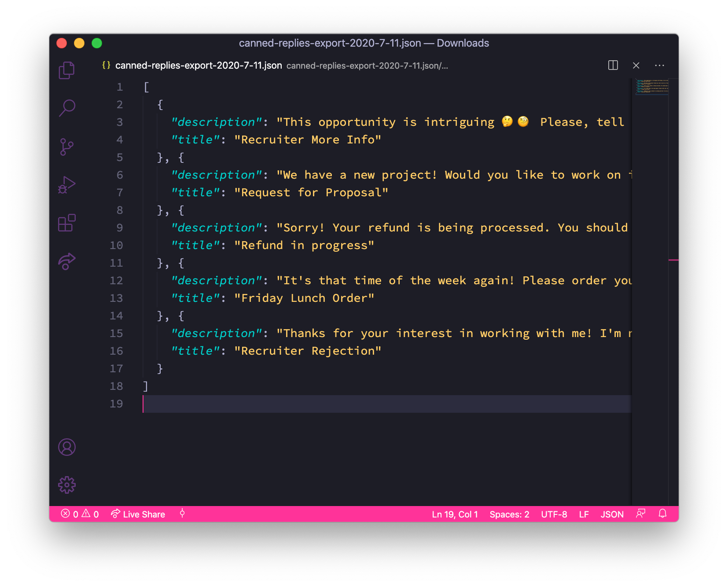Screen dimensions: 728x587
Task: Open the Live Share activity bar icon
Action: (66, 261)
